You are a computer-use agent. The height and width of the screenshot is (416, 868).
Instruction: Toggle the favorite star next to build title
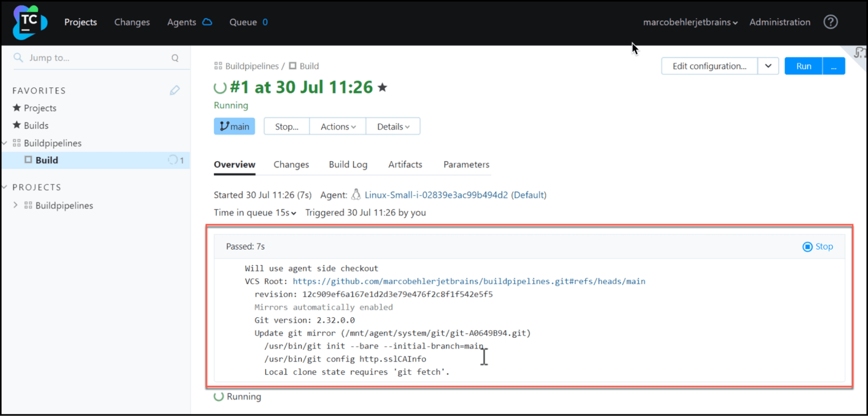383,88
